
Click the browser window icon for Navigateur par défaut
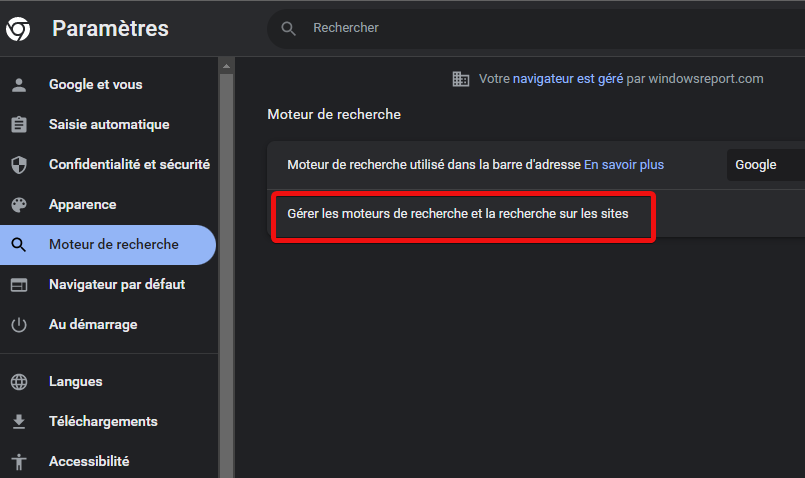(19, 284)
